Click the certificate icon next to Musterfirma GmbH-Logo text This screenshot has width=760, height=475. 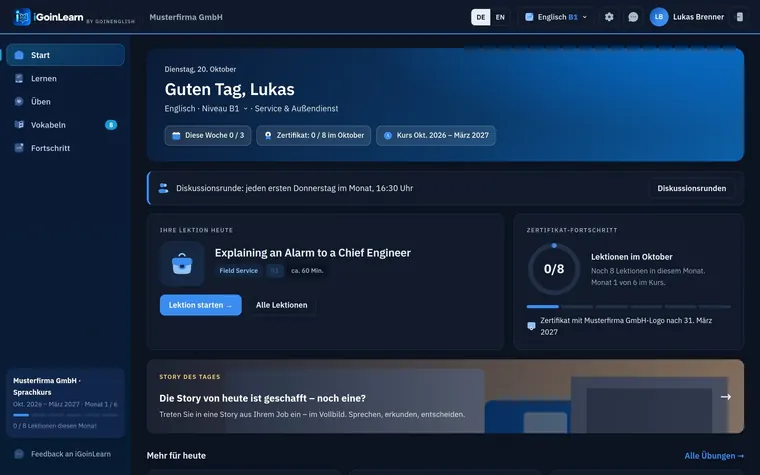coord(531,326)
